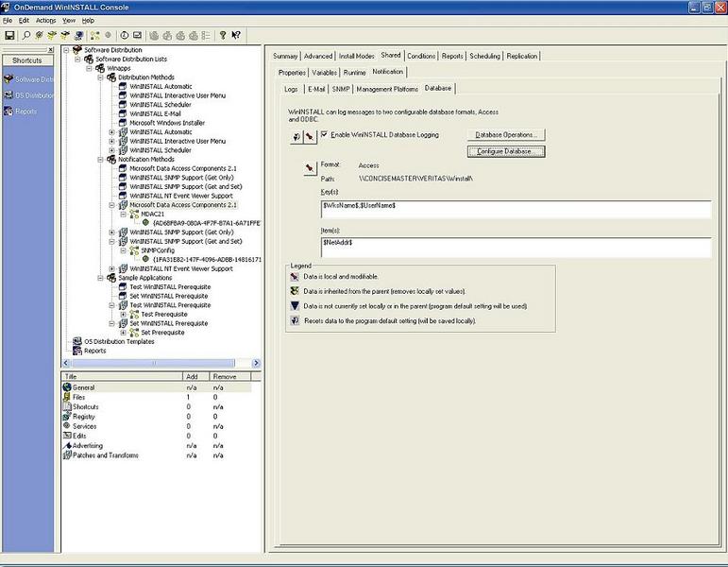Viewport: 728px width, 567px height.
Task: Collapse the Software Distribution Lists node
Action: [77, 59]
